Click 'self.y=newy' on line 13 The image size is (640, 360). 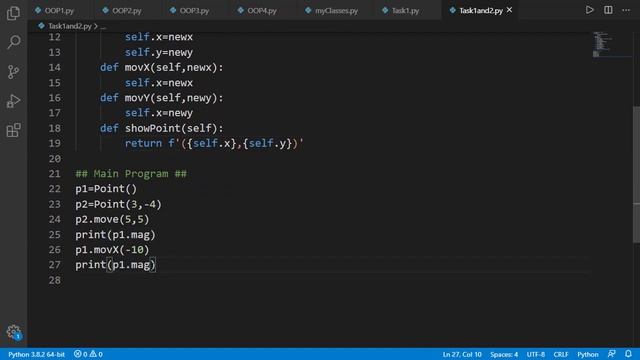point(159,52)
